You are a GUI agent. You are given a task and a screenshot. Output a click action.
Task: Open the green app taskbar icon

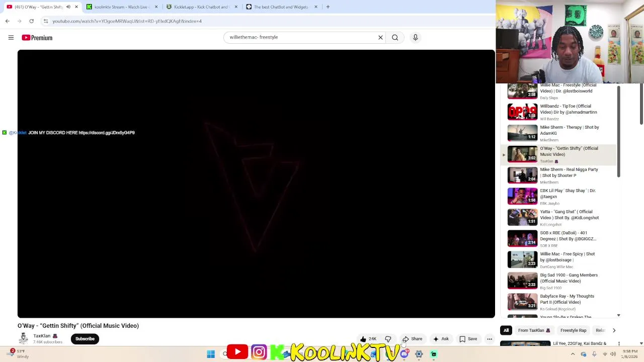point(434,354)
